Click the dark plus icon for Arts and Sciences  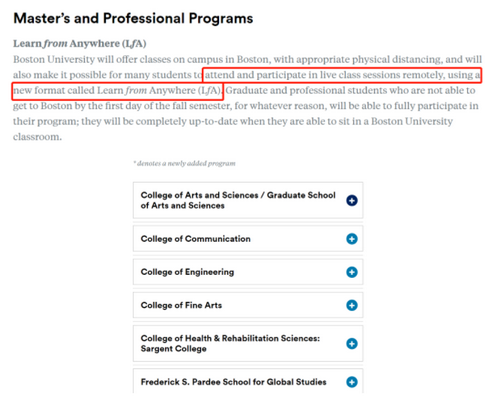(x=352, y=200)
